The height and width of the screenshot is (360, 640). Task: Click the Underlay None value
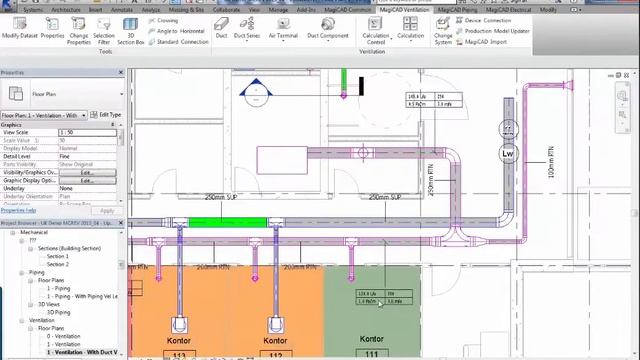coord(87,189)
